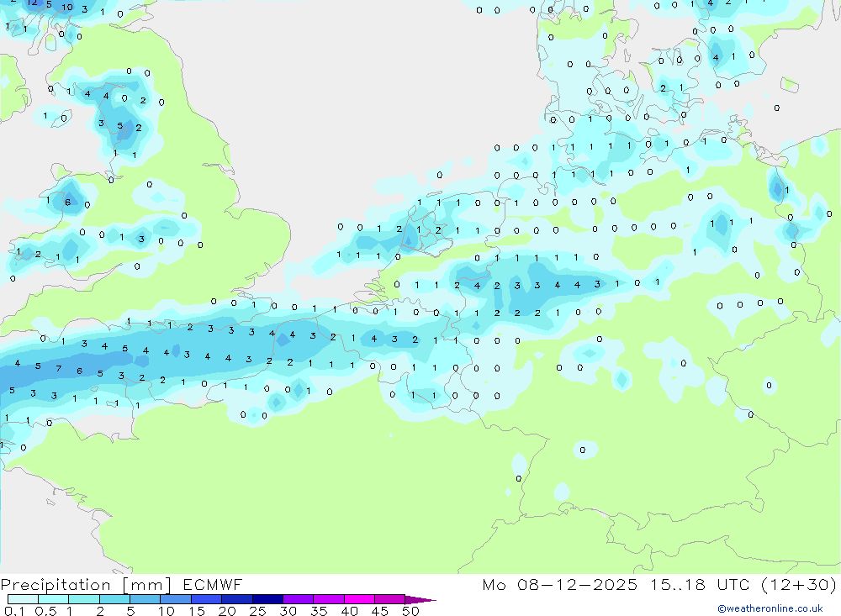This screenshot has height=616, width=841.
Task: Select the 'ECMWF' model label
Action: (x=213, y=584)
